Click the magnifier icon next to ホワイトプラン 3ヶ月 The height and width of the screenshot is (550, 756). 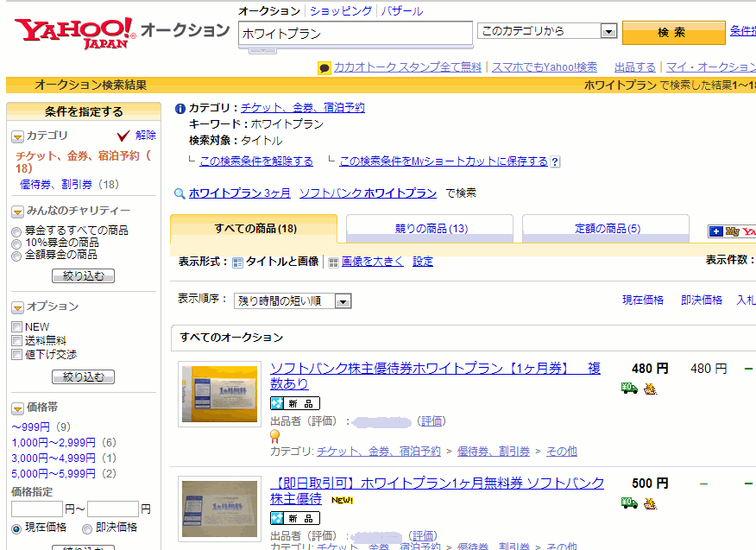coord(180,193)
